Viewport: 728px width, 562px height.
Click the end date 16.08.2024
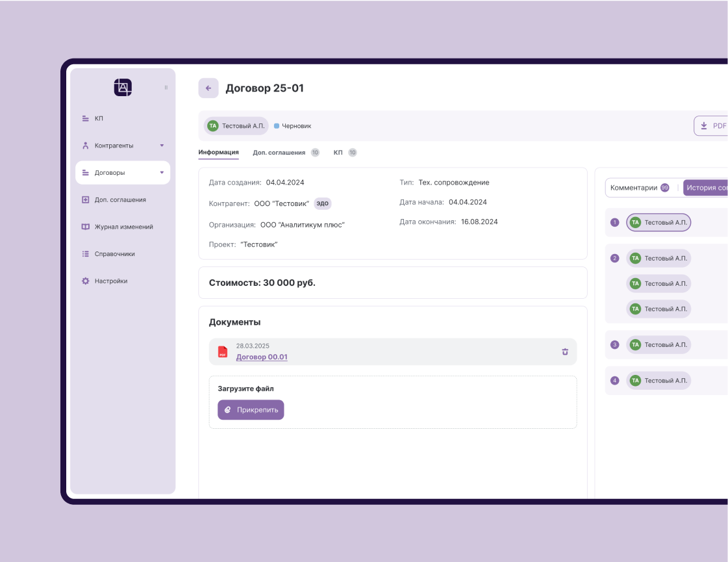(x=479, y=222)
